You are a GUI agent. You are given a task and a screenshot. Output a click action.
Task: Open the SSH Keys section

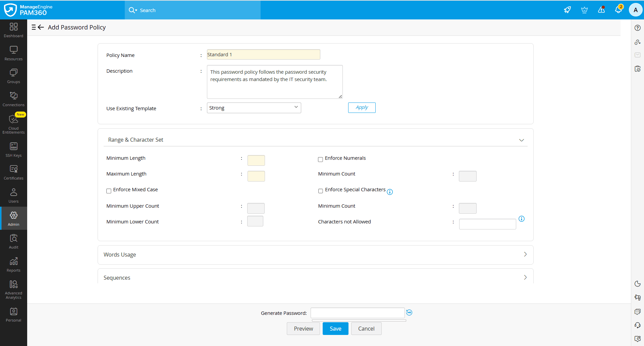[13, 149]
